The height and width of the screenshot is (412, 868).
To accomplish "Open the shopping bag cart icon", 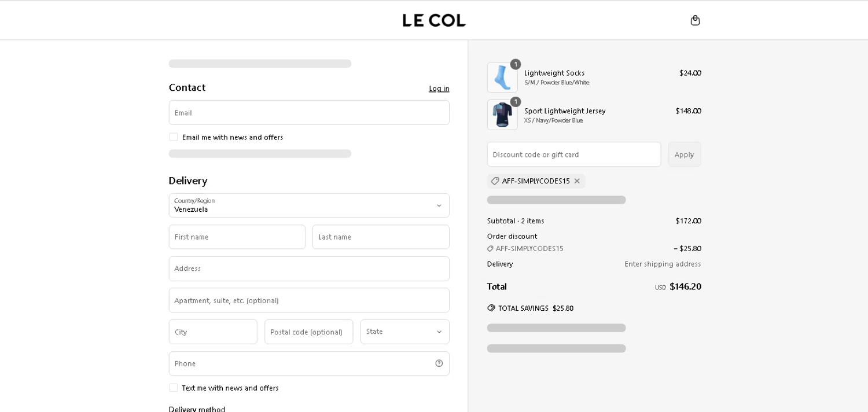I will [x=695, y=20].
